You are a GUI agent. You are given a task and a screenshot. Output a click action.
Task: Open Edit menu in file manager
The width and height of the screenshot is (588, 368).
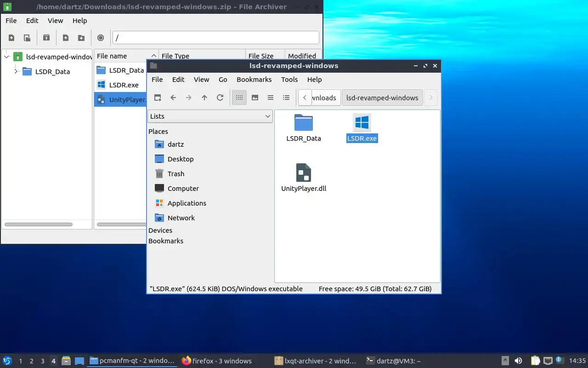click(178, 80)
